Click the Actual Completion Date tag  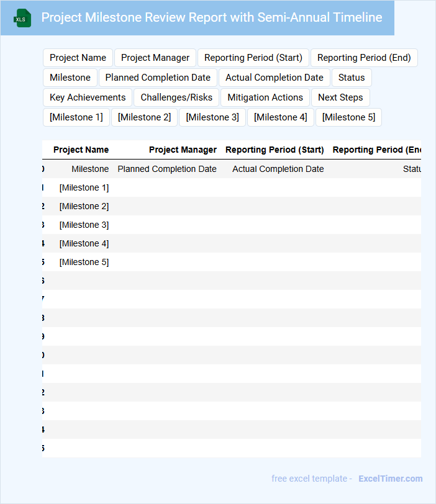[275, 78]
